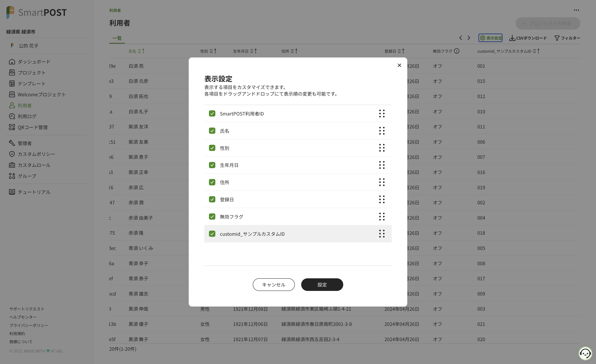Click drag handle for 住所 row

tap(382, 182)
